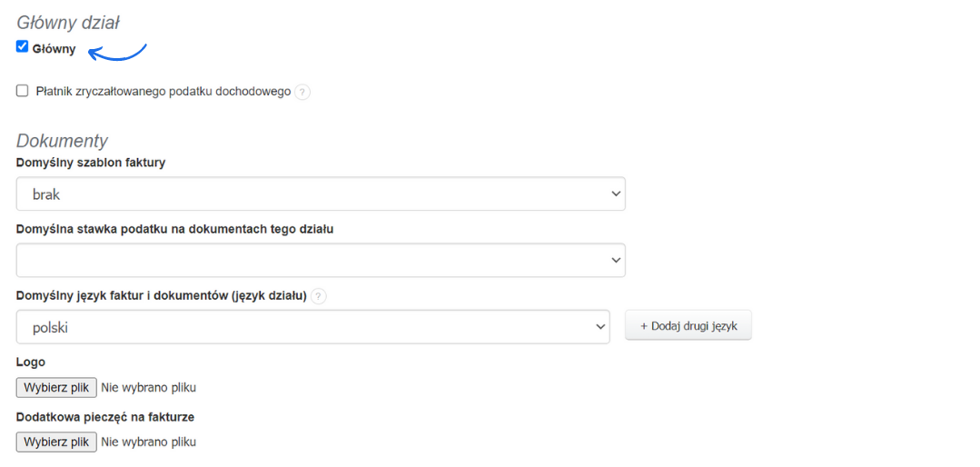Click the blue arrow pointing at Główny
The image size is (980, 467).
(x=118, y=53)
